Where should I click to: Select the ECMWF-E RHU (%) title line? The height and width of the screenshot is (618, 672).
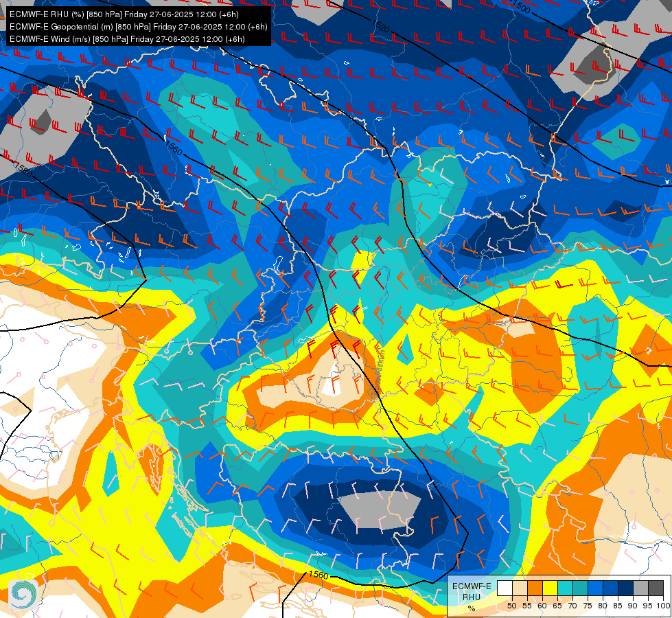124,14
